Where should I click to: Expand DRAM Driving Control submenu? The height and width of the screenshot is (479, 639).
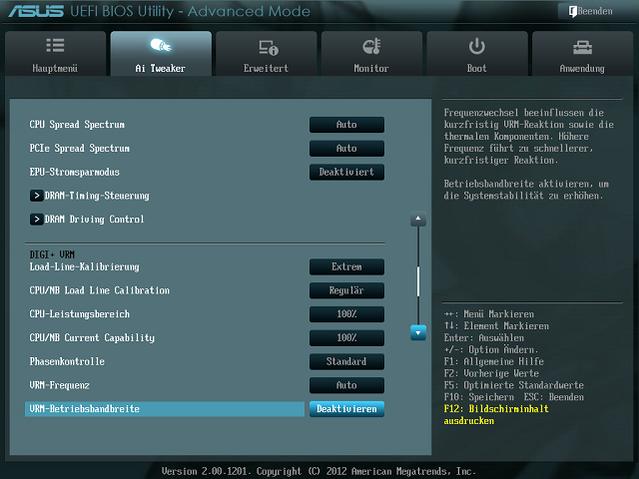click(87, 219)
